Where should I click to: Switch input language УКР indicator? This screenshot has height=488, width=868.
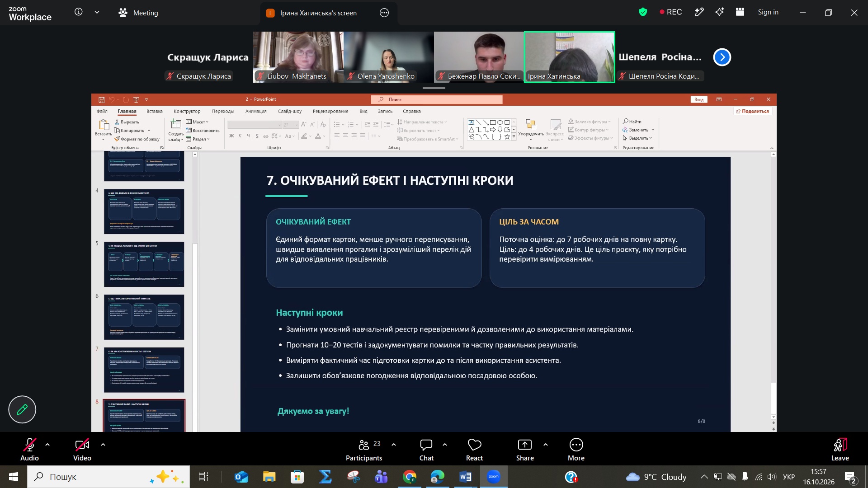(789, 477)
